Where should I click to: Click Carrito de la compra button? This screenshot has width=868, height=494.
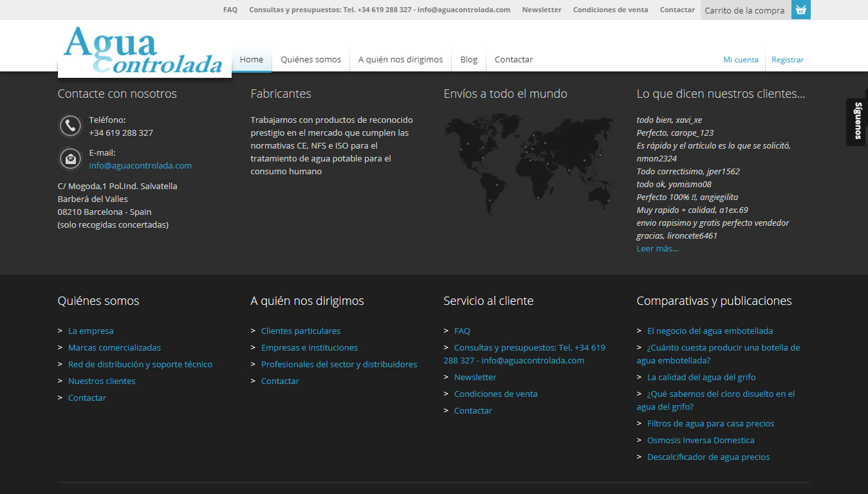pos(744,10)
